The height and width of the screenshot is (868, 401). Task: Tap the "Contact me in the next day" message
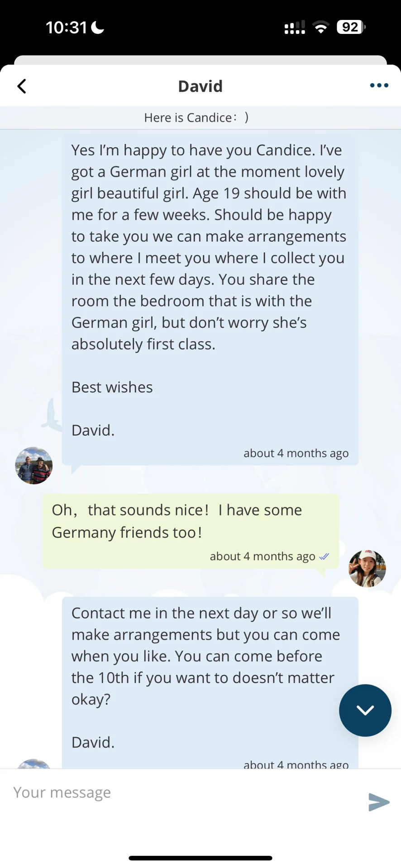(210, 683)
